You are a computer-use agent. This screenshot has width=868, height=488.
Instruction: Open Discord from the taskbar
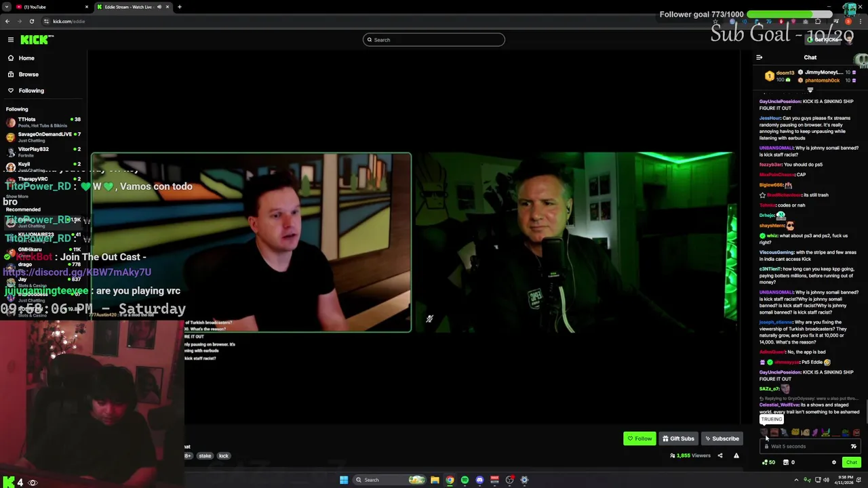click(479, 480)
